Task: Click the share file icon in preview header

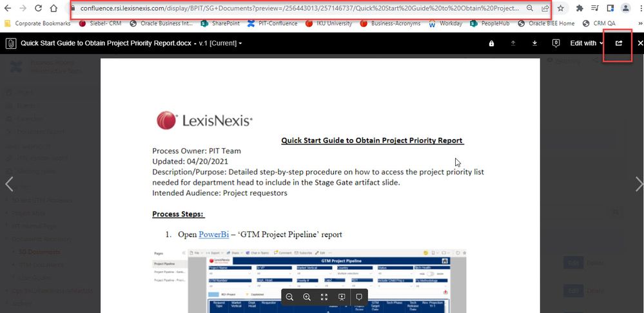Action: (618, 43)
